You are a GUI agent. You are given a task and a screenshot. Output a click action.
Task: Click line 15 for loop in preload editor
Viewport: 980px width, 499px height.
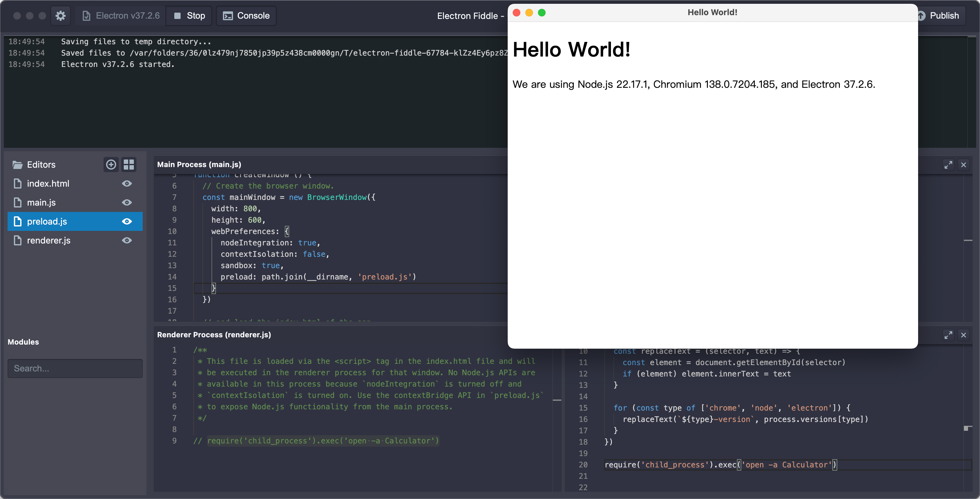click(x=732, y=408)
